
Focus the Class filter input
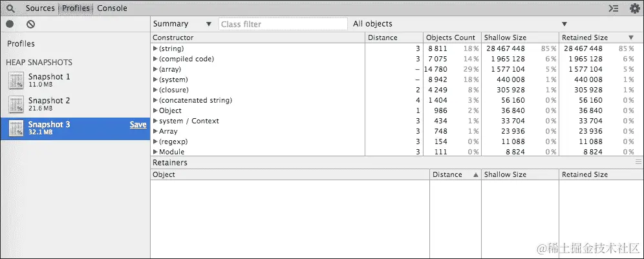[283, 24]
